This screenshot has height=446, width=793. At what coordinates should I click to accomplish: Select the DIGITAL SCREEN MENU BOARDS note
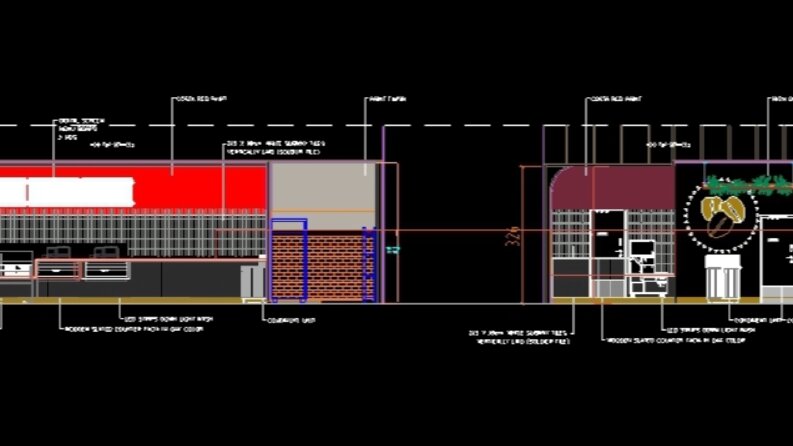[x=81, y=129]
